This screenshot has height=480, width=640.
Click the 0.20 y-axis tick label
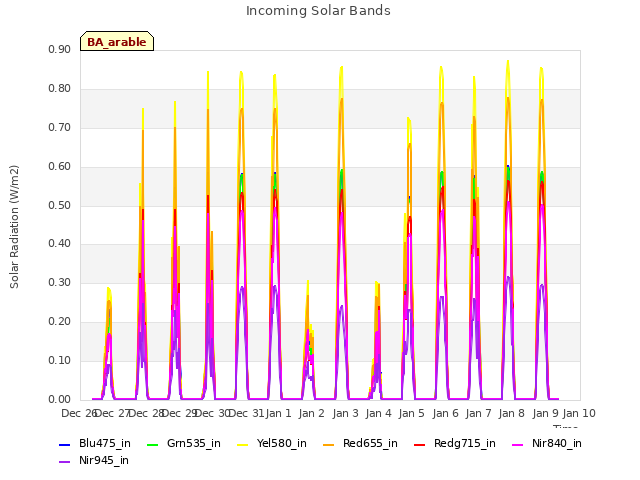tap(59, 322)
